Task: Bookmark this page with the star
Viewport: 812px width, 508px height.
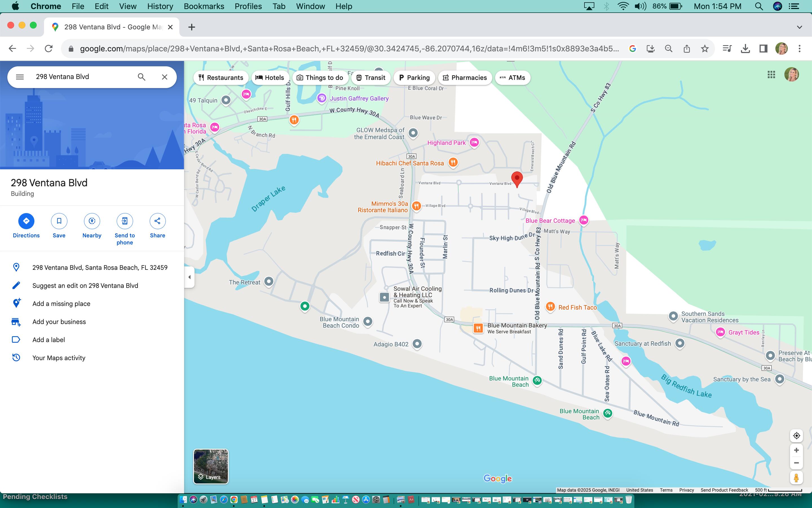Action: [x=705, y=49]
